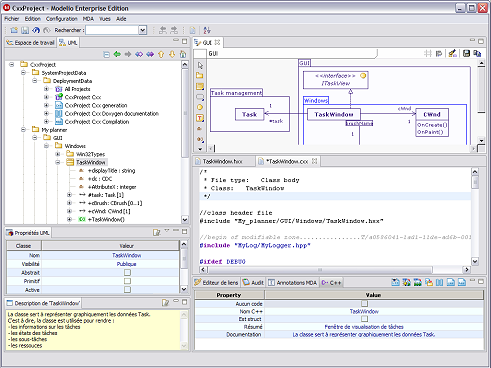Screen dimensions: 491x368
Task: Click the grey forward arrow in UML explorer
Action: coord(128,54)
